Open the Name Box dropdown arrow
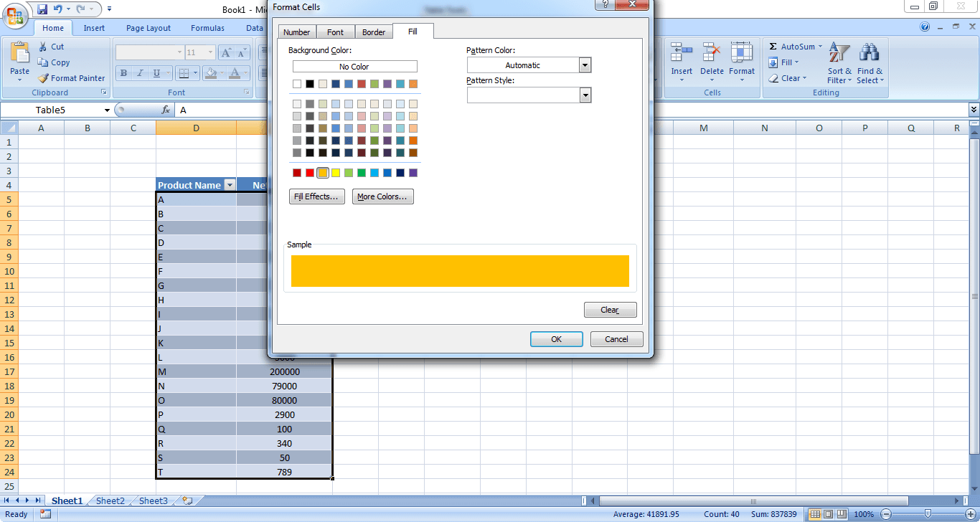Viewport: 980px width, 522px height. [x=108, y=110]
